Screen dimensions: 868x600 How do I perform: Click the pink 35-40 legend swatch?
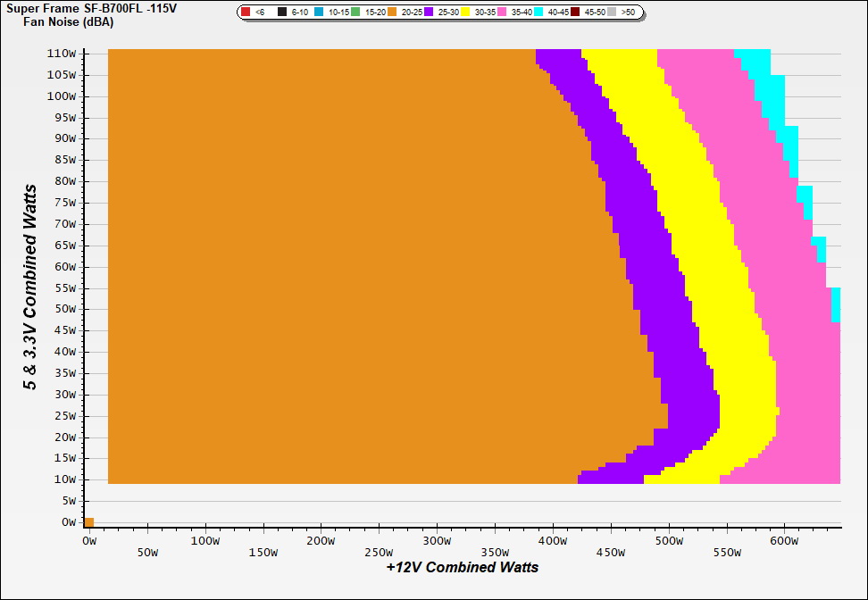[x=502, y=12]
